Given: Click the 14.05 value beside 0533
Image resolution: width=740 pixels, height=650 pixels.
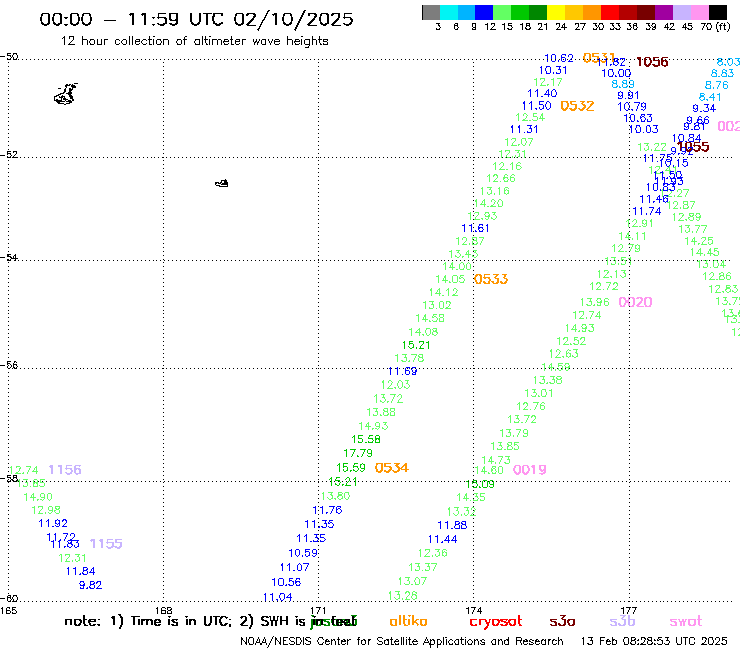Looking at the screenshot, I should pos(450,279).
